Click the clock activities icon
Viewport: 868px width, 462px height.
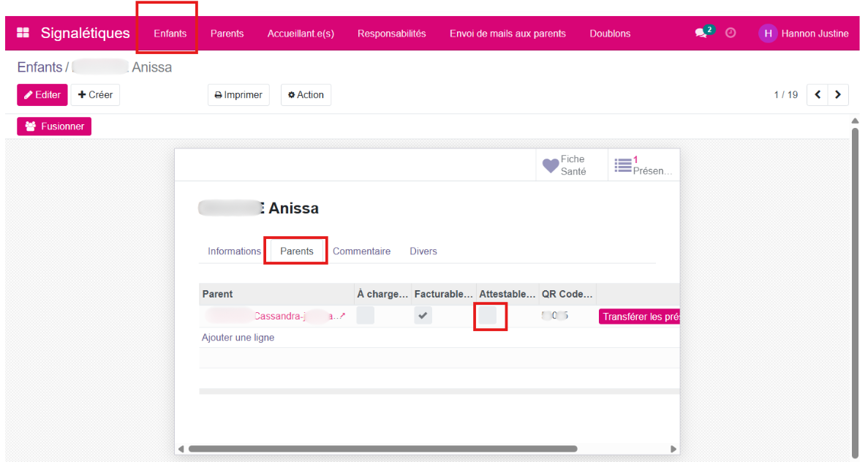(x=731, y=33)
